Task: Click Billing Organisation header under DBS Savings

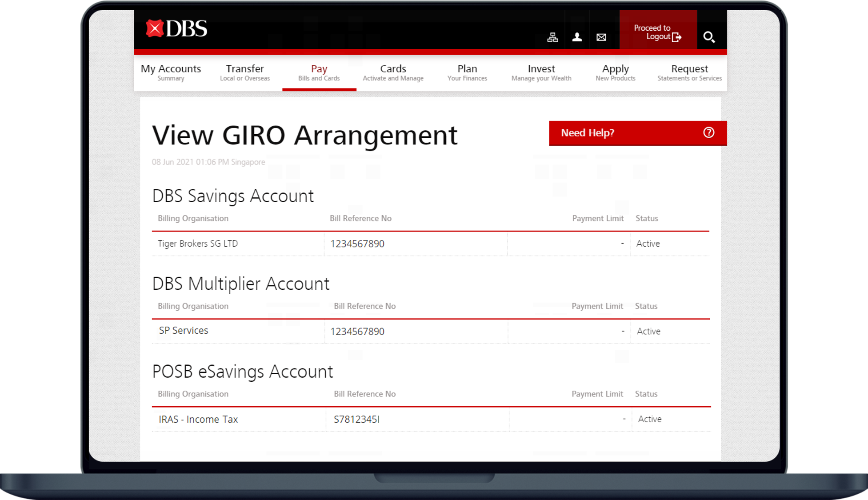Action: (193, 218)
